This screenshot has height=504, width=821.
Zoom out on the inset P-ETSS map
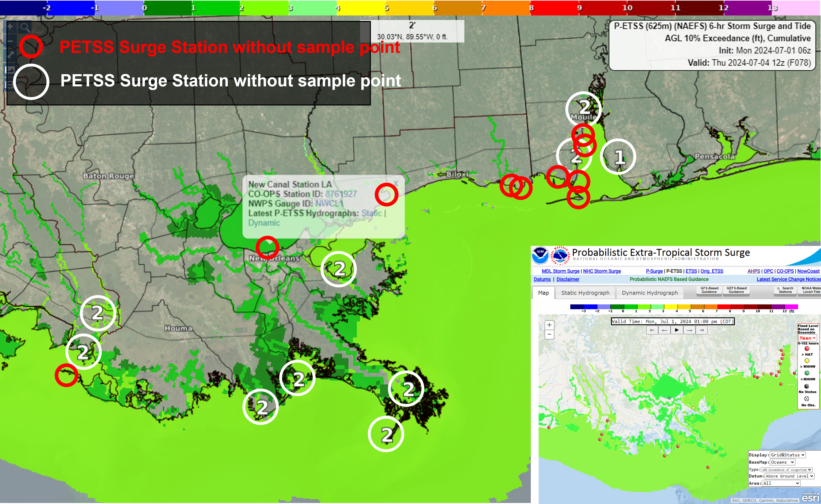(x=549, y=334)
